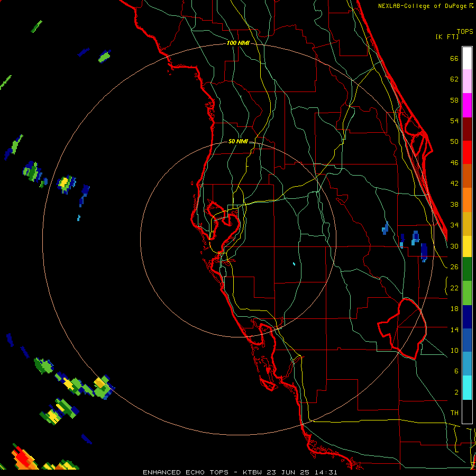Screen dimensions: 476x476
Task: Click legend value 18
Action: point(454,309)
